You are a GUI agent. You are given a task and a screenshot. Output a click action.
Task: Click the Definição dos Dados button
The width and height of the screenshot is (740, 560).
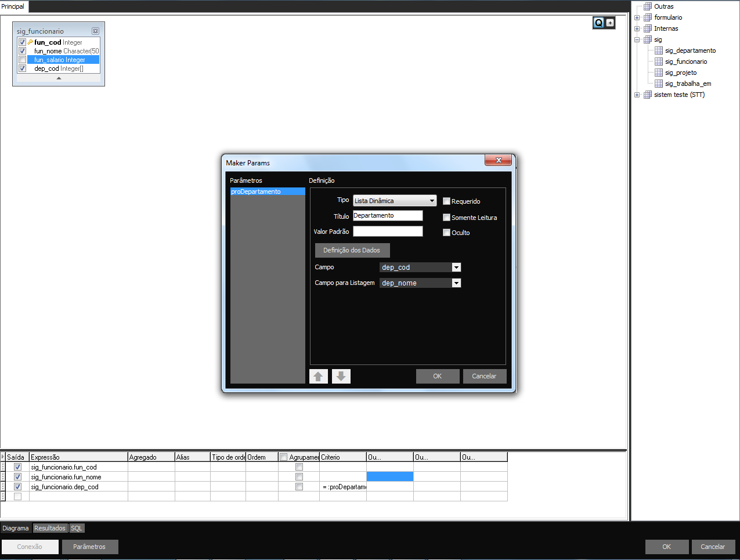352,250
